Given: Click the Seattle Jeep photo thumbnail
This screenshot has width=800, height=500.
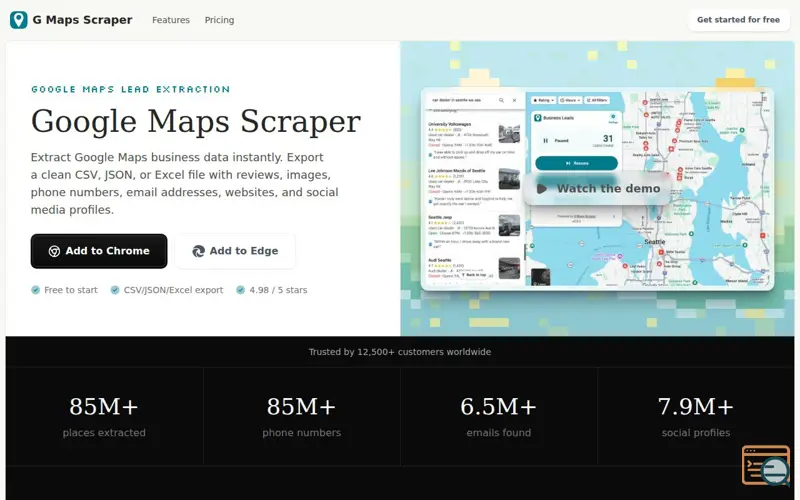Looking at the screenshot, I should click(x=509, y=226).
